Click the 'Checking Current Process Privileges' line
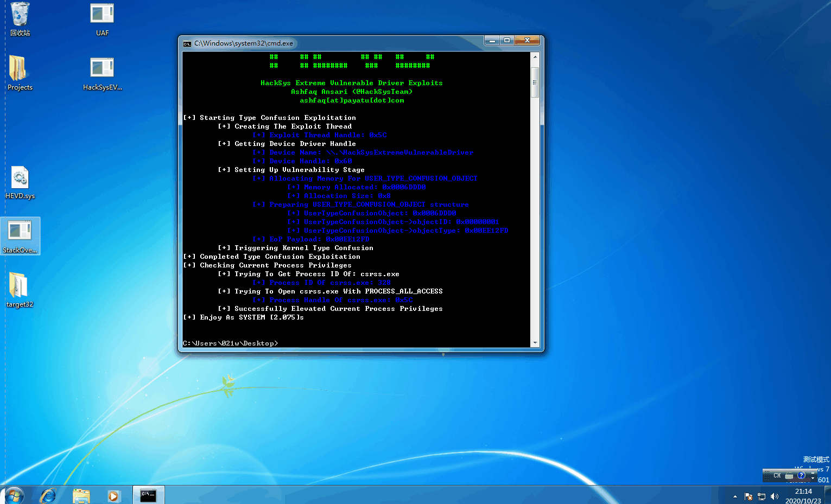831x504 pixels. [268, 265]
